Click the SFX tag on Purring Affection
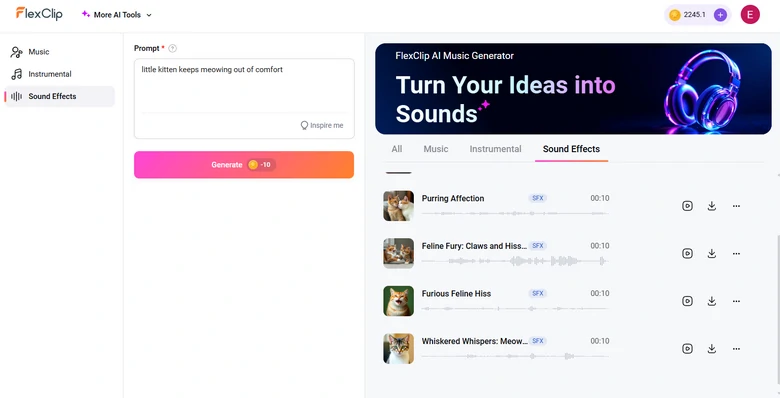 point(538,198)
